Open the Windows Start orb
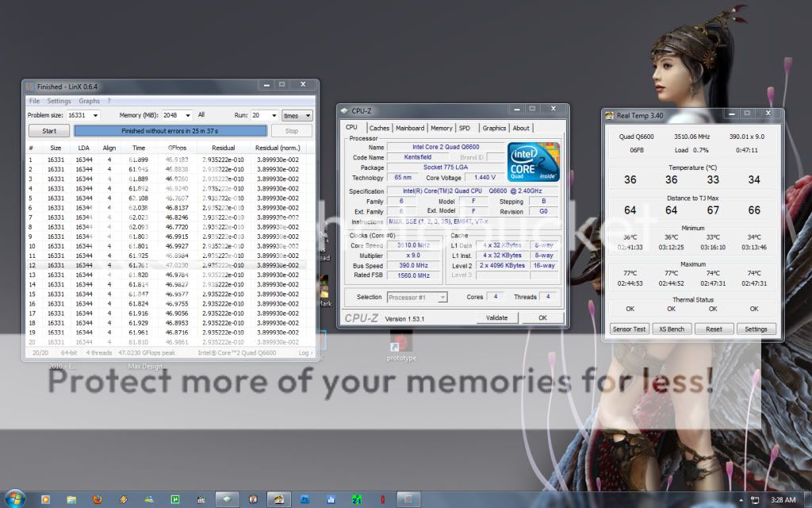Image resolution: width=812 pixels, height=508 pixels. tap(14, 498)
